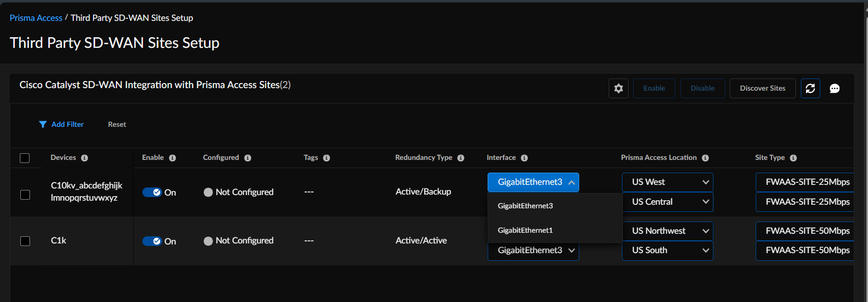868x302 pixels.
Task: Open the US Central location dropdown
Action: [667, 202]
